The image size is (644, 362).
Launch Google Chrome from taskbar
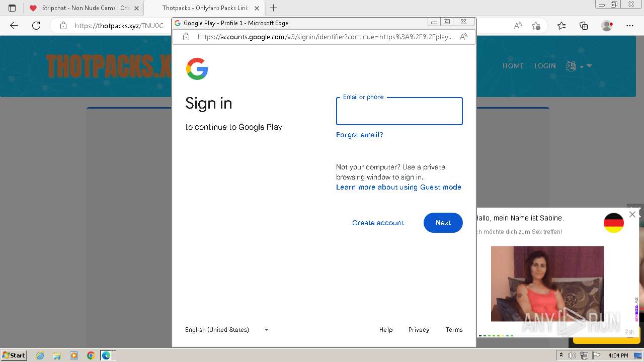point(91,355)
